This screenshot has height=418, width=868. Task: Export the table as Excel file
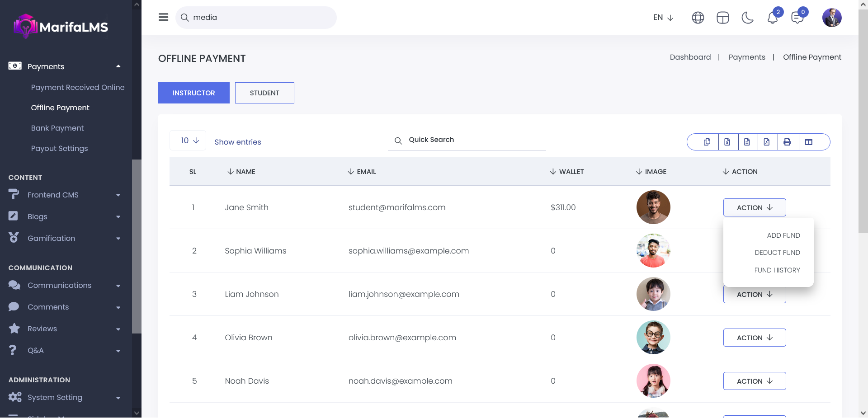[x=727, y=142]
